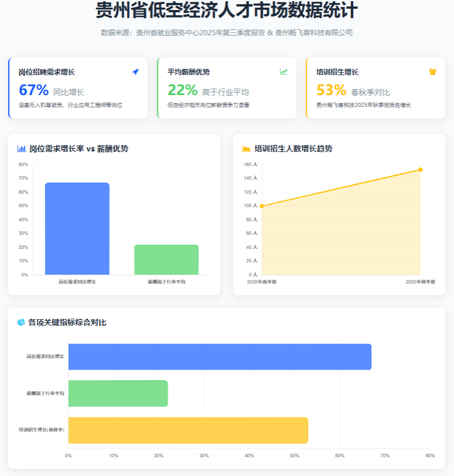Click the rocket icon on job demand card
This screenshot has height=476, width=454.
click(x=135, y=72)
